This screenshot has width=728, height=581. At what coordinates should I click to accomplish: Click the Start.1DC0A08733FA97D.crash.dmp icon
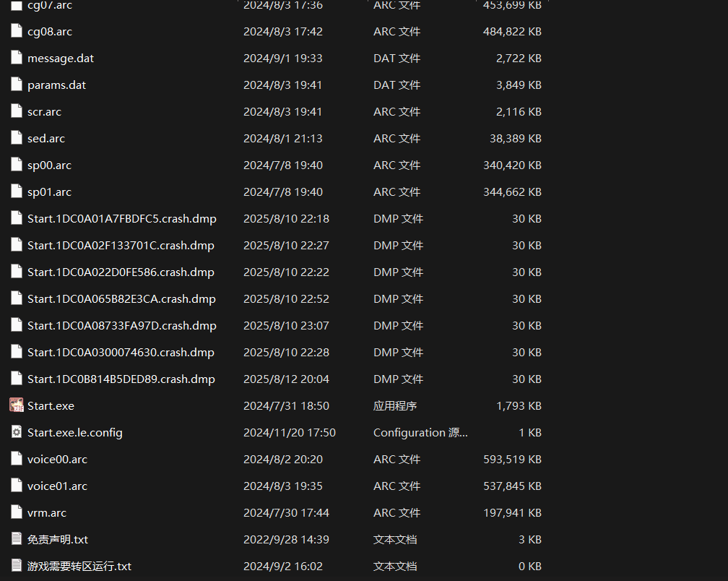(17, 325)
